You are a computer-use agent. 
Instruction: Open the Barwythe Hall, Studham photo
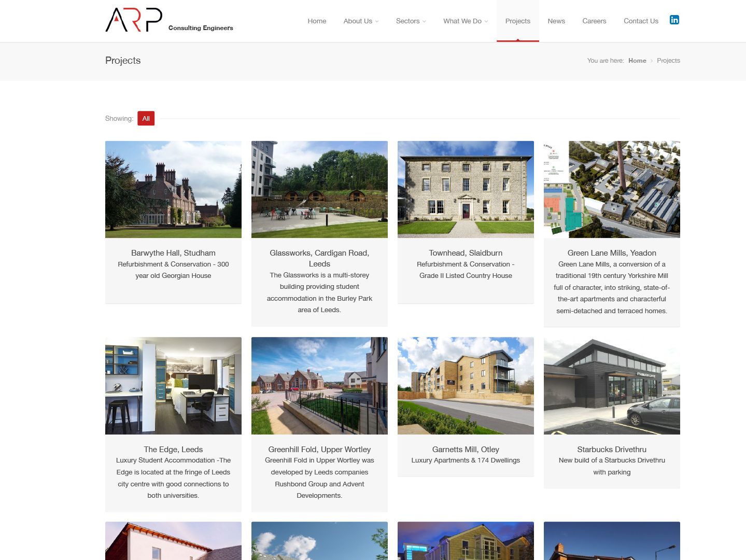tap(173, 189)
